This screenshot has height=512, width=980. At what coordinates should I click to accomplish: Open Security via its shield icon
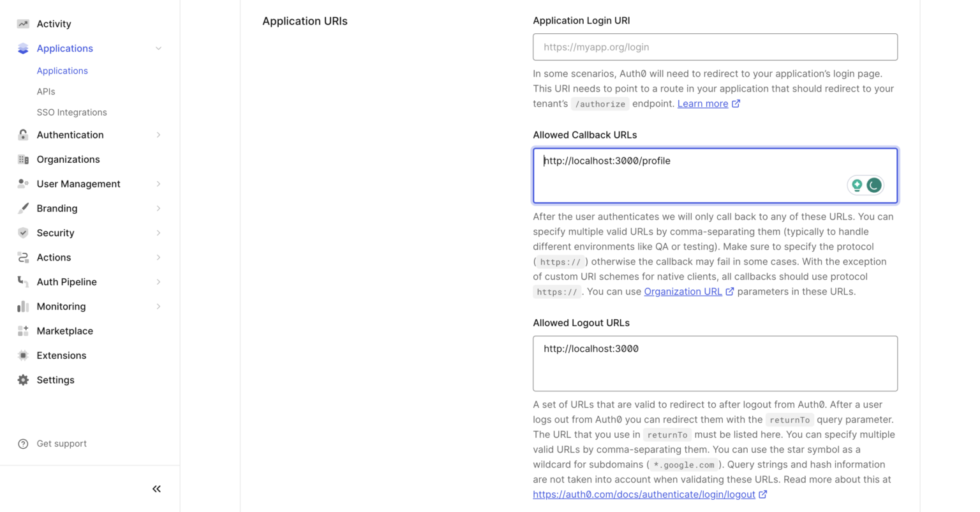click(23, 232)
